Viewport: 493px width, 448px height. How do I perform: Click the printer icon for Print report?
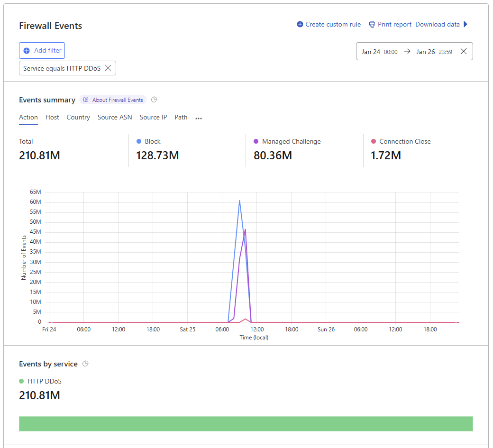point(372,25)
